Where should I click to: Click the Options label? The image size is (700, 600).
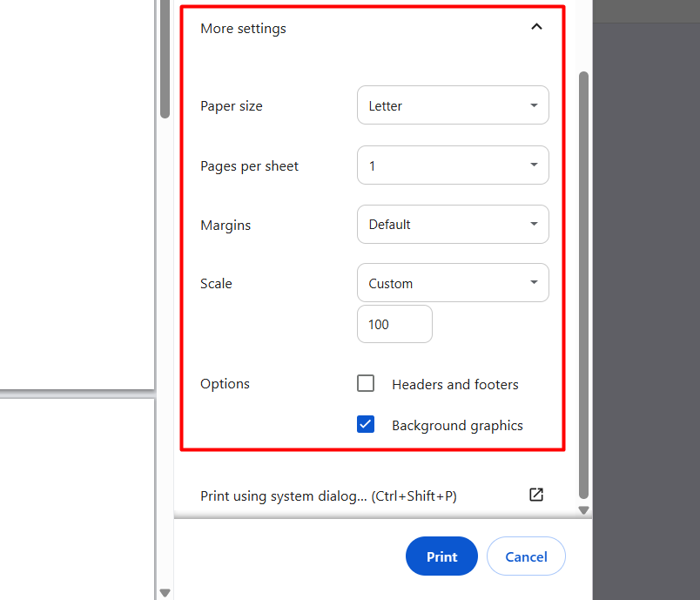click(x=225, y=384)
